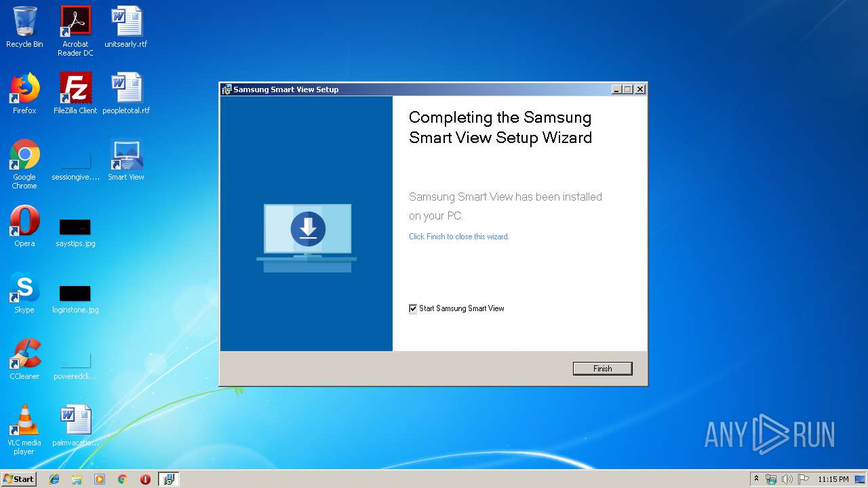Click the Samsung Smart View Setup title bar icon
This screenshot has width=868, height=488.
[x=227, y=89]
